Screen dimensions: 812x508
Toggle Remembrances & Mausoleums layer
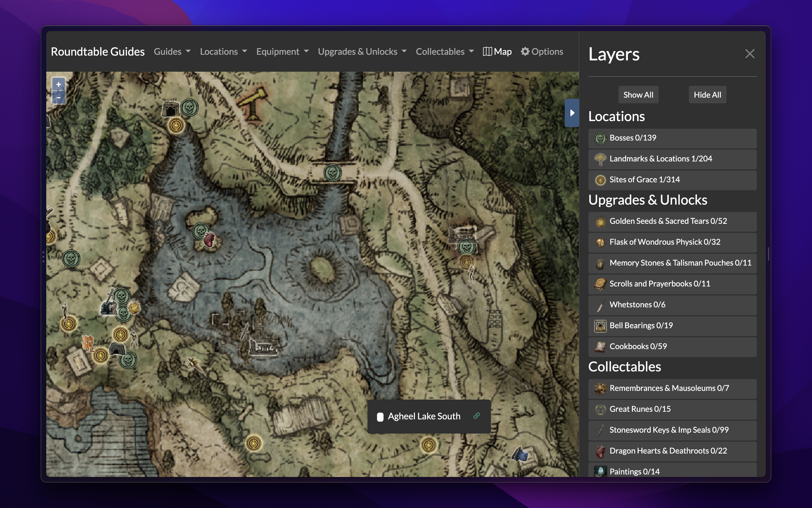coord(672,388)
